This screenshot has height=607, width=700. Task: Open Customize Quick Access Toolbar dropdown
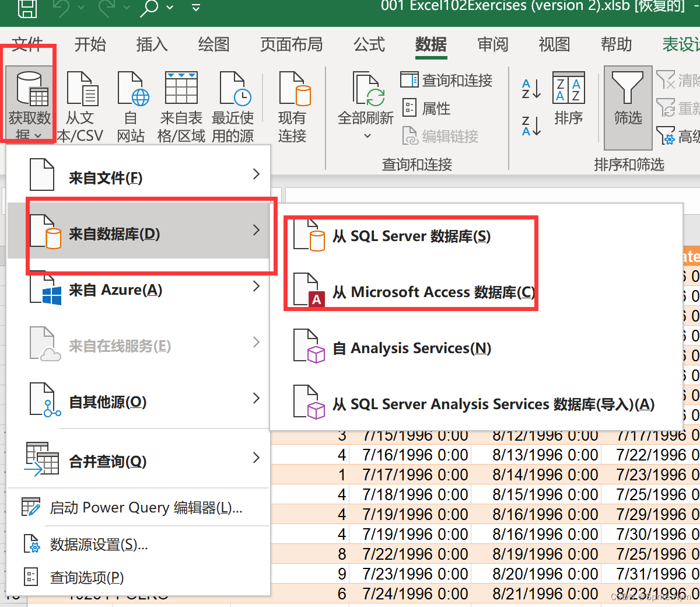pyautogui.click(x=196, y=8)
